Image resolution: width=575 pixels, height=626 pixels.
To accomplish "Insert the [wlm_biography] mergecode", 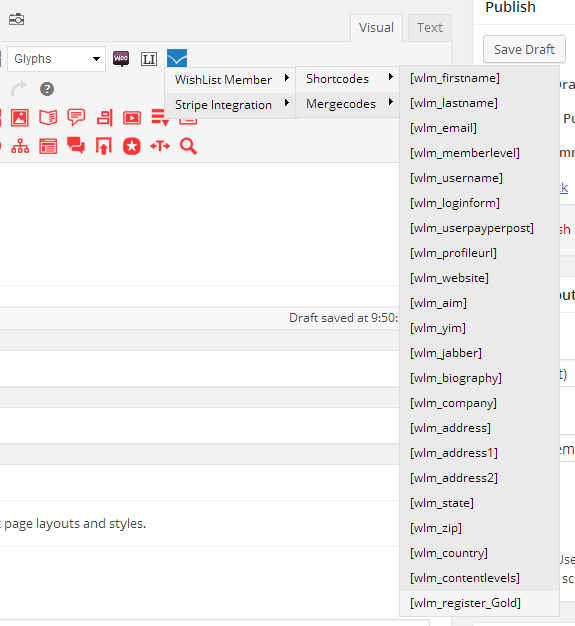I will 479,378.
